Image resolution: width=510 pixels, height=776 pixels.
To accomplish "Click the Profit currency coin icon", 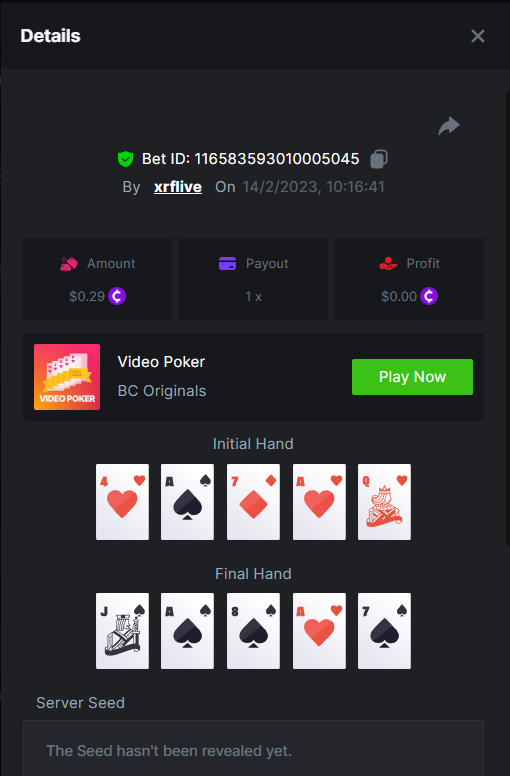I will point(429,296).
